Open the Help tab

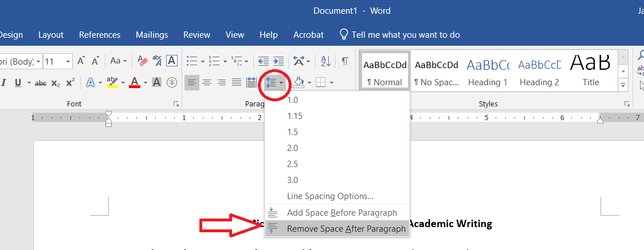[269, 35]
